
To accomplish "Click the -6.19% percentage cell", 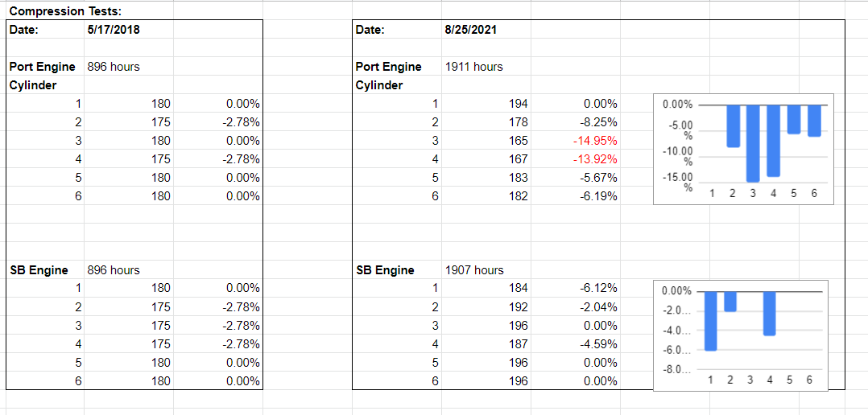I will (600, 196).
